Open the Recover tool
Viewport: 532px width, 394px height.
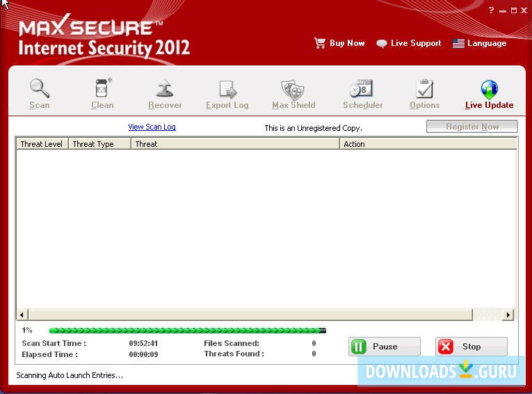click(165, 93)
